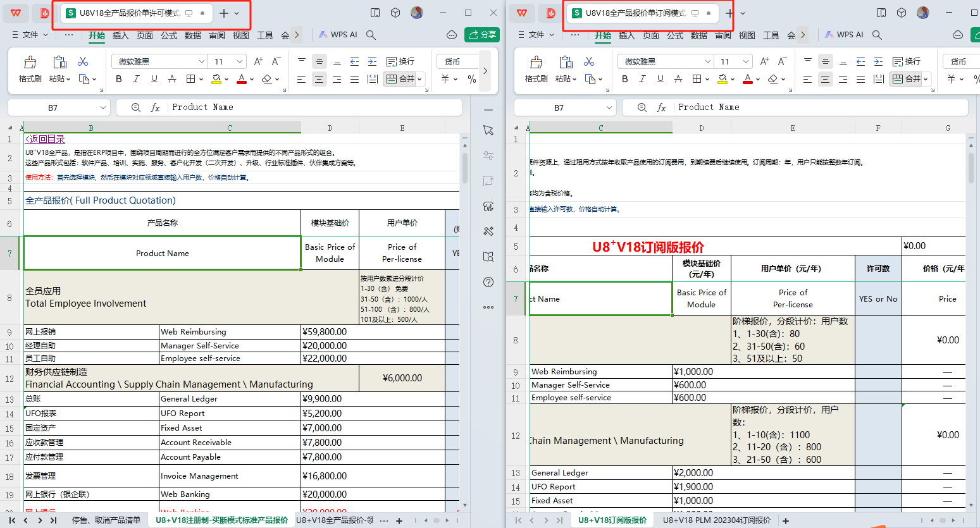Click the ¥59,800.00 cell in the left window
Screen dimensions: 980x528
click(330, 331)
